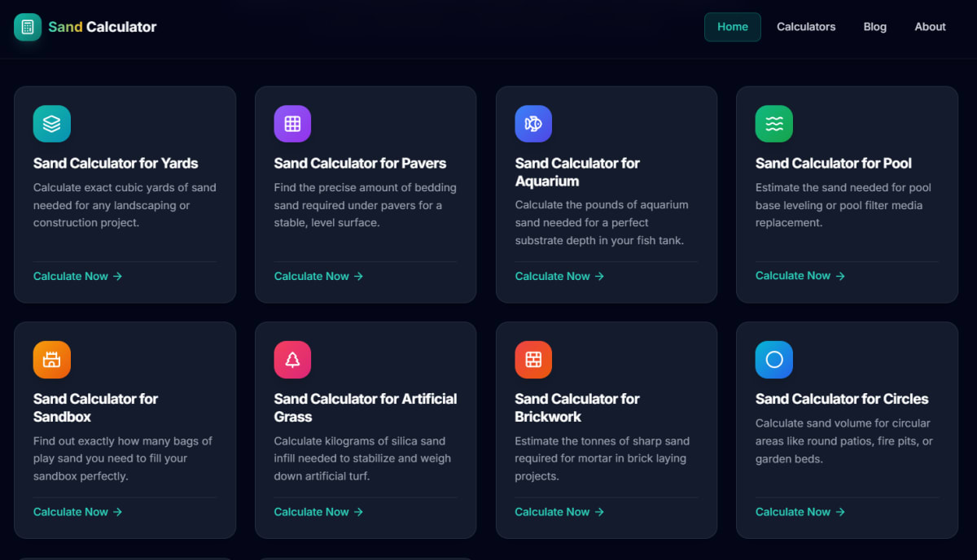This screenshot has height=560, width=977.
Task: Click Calculate Now on the Yards card
Action: pyautogui.click(x=78, y=276)
